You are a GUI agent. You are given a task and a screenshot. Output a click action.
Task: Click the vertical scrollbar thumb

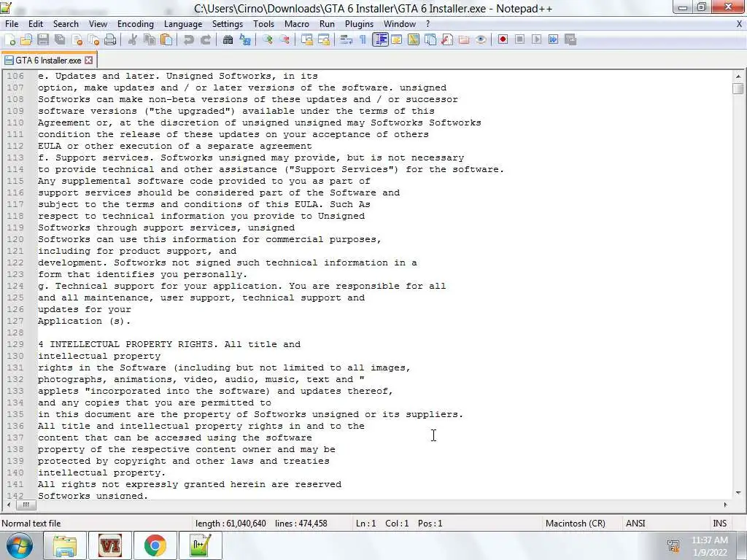[738, 88]
